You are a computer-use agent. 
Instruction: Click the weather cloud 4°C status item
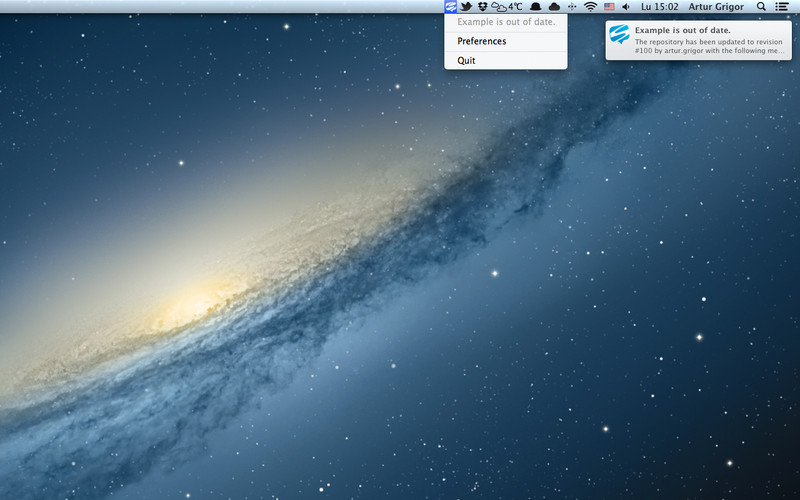pos(507,7)
